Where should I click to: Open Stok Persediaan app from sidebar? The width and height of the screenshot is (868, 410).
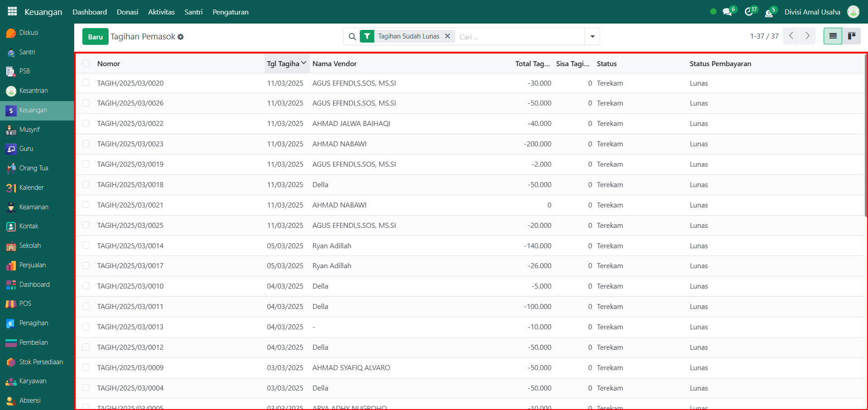pyautogui.click(x=41, y=362)
